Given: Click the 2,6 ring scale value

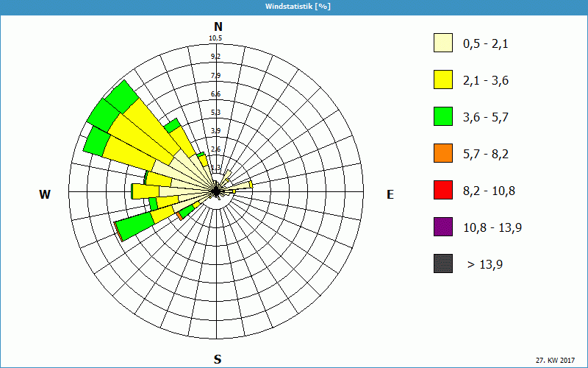Looking at the screenshot, I should coord(215,149).
